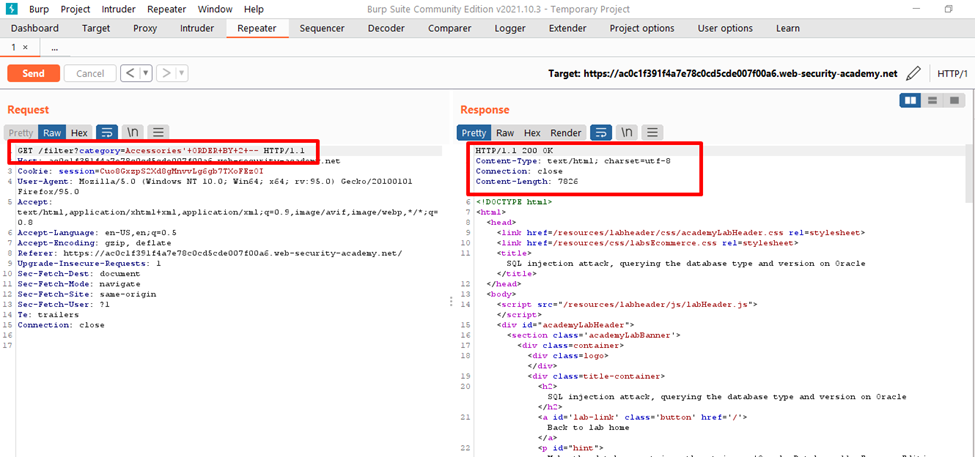Click the Accept-Encoding: gzip, deflate line
Viewport: 975px width, 457px height.
coord(94,243)
